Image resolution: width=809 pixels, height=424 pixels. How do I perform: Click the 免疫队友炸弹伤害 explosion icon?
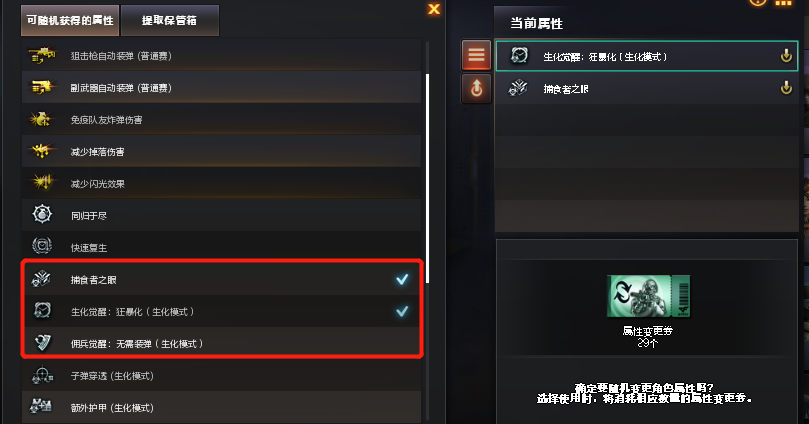41,120
